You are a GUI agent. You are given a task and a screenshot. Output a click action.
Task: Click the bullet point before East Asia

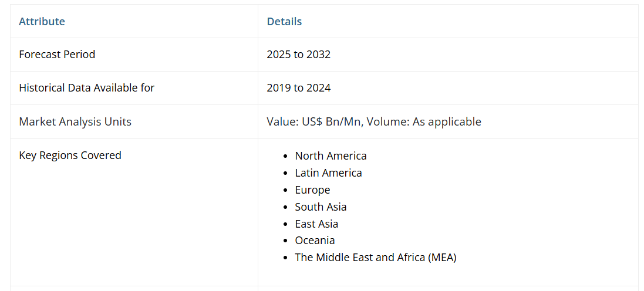coord(285,225)
